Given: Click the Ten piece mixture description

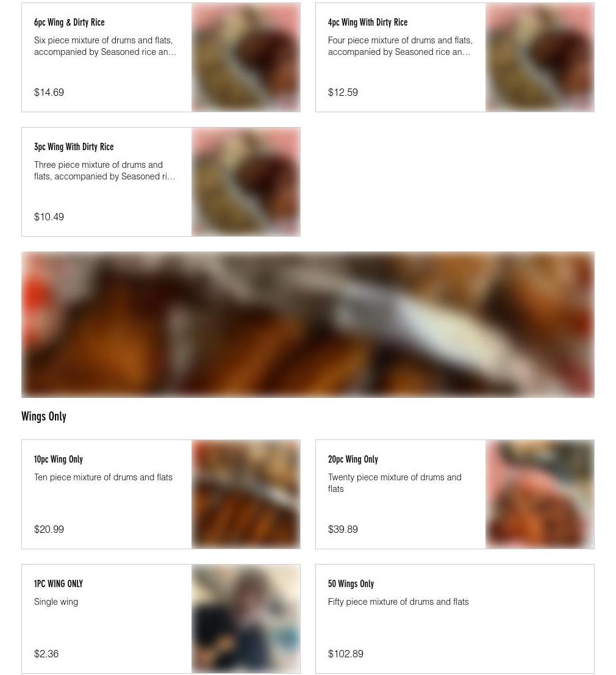Looking at the screenshot, I should click(x=103, y=477).
